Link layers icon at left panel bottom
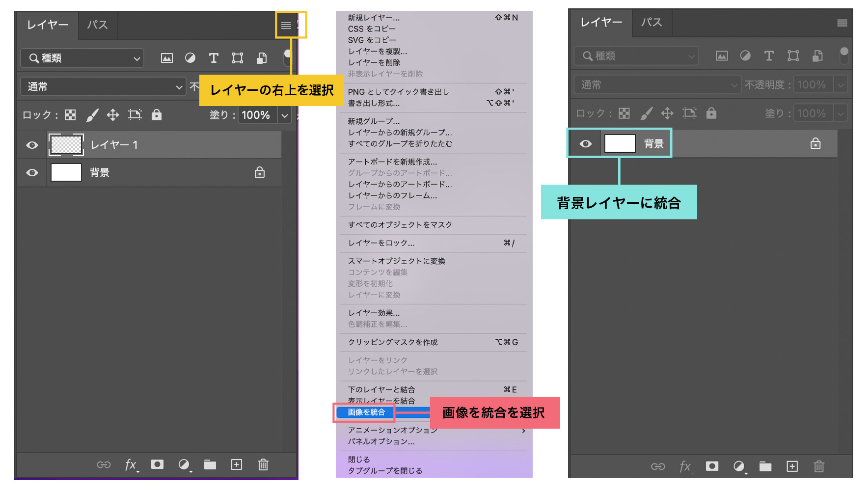 coord(104,464)
